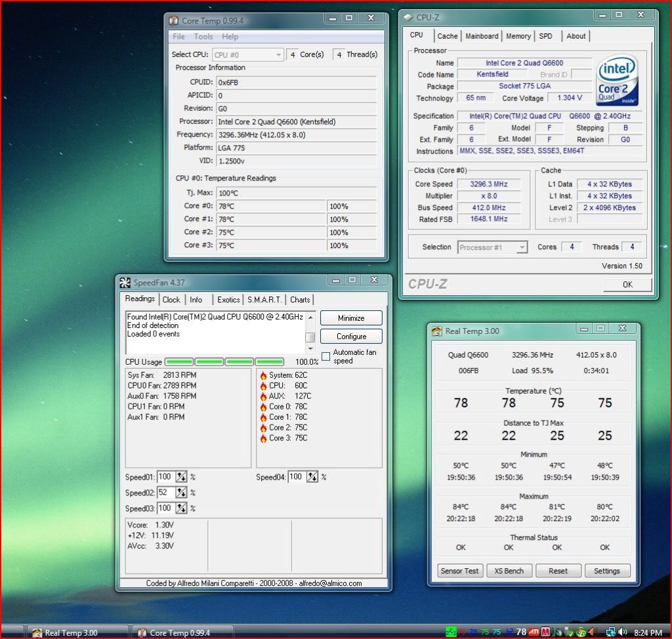Click the green tray icon at the tray's left end
Screen dimensions: 672x639
click(x=451, y=632)
